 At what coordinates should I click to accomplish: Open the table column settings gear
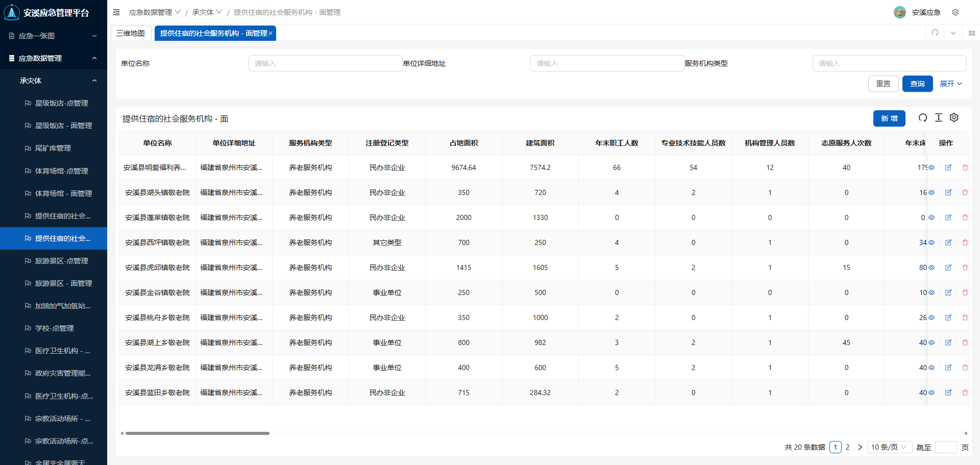(x=953, y=118)
